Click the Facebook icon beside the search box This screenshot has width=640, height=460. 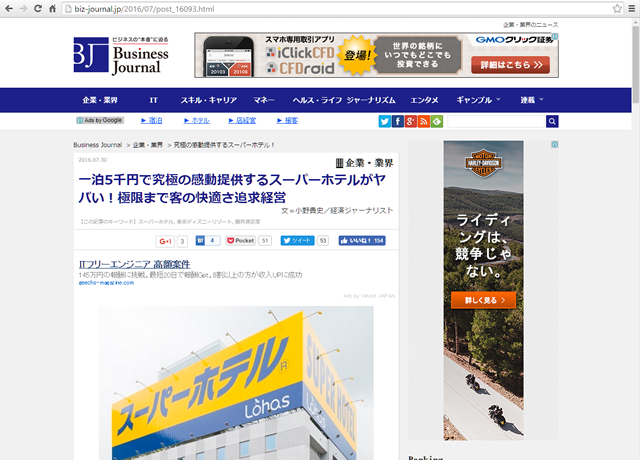point(398,121)
